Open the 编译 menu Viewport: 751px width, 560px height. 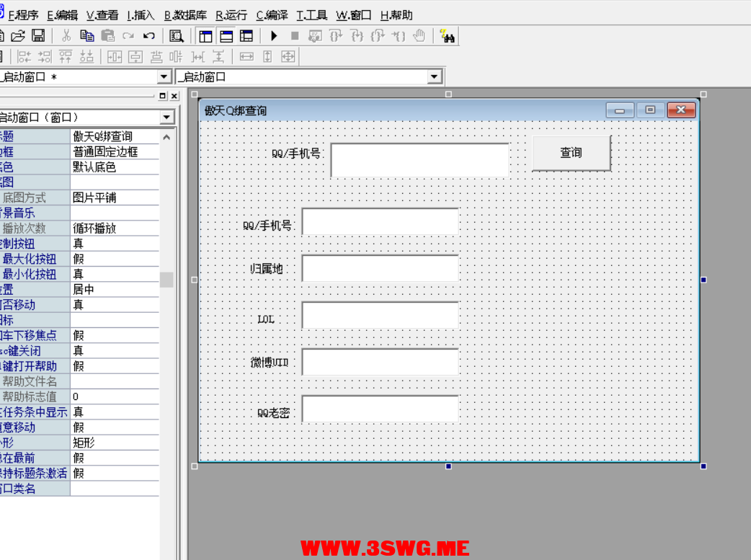[272, 15]
